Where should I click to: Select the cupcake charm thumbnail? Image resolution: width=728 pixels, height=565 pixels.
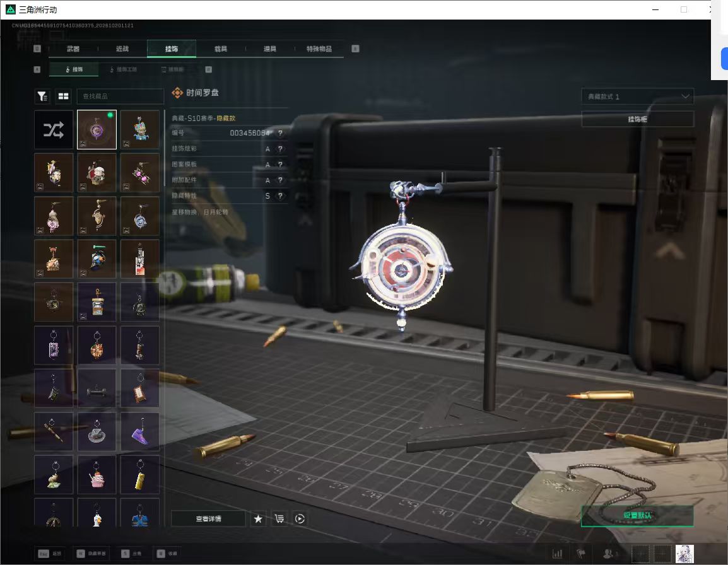pyautogui.click(x=97, y=474)
